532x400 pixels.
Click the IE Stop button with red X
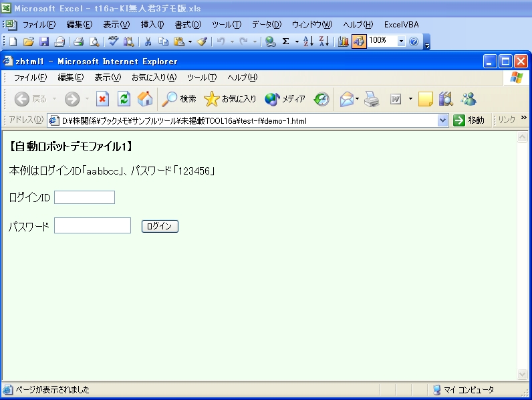pos(102,99)
